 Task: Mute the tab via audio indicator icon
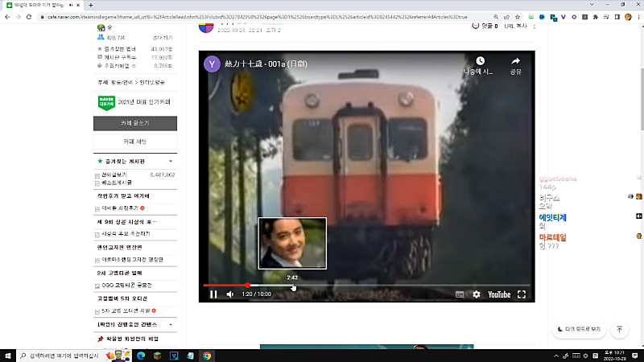click(71, 5)
